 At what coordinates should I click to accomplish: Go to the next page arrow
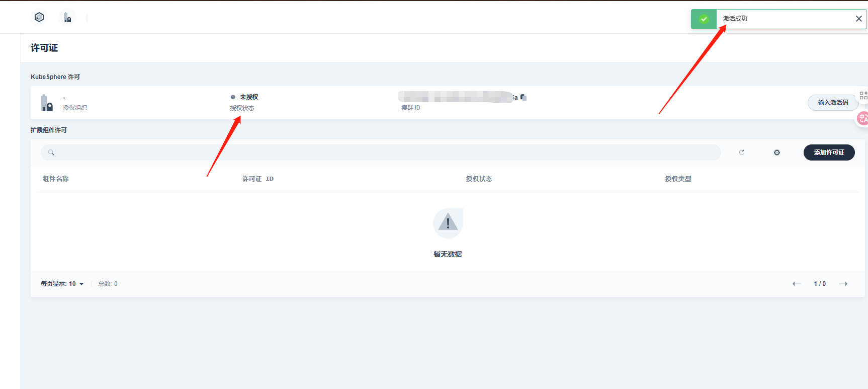pyautogui.click(x=843, y=284)
